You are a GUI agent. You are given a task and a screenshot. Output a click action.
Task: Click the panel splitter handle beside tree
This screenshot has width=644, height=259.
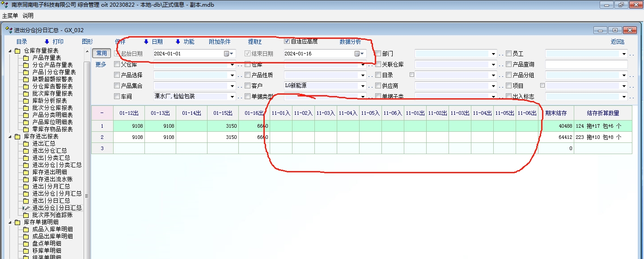(87, 196)
